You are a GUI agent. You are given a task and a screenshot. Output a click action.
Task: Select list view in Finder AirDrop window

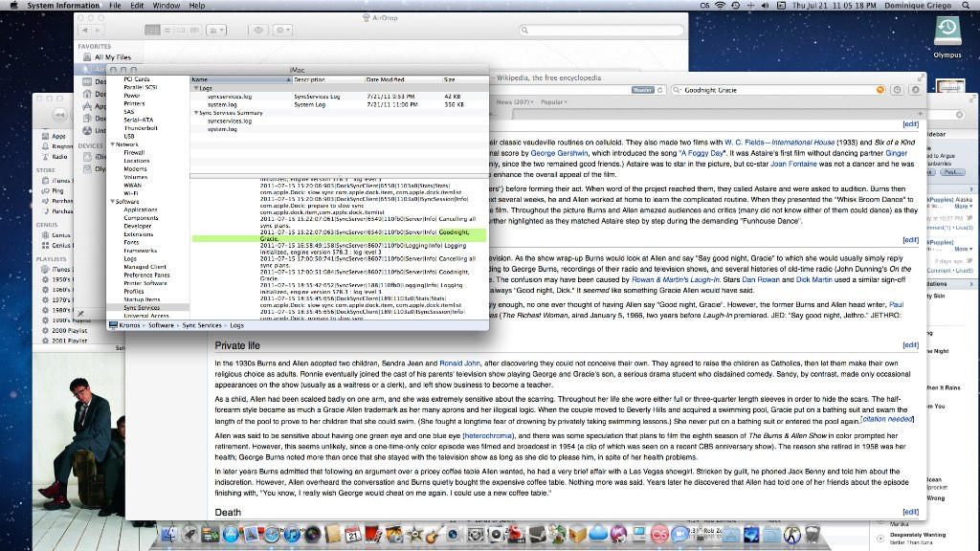click(167, 30)
